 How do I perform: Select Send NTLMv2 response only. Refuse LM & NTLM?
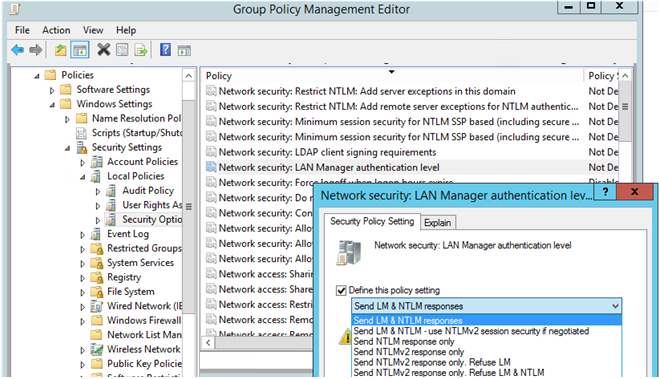(487, 372)
